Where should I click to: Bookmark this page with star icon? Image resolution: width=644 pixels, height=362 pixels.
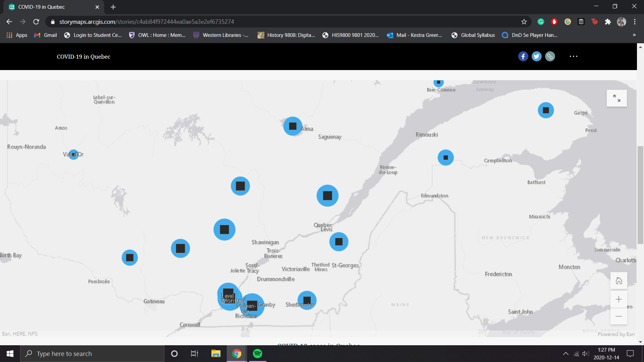click(524, 22)
